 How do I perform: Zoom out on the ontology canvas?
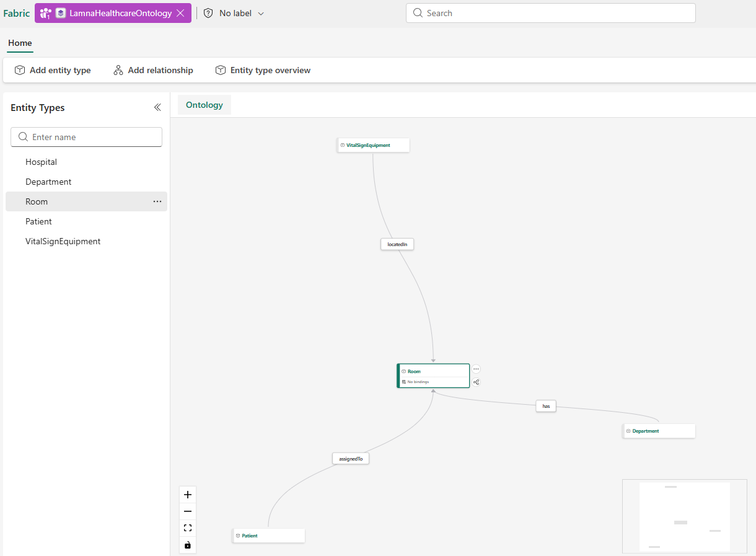coord(188,511)
